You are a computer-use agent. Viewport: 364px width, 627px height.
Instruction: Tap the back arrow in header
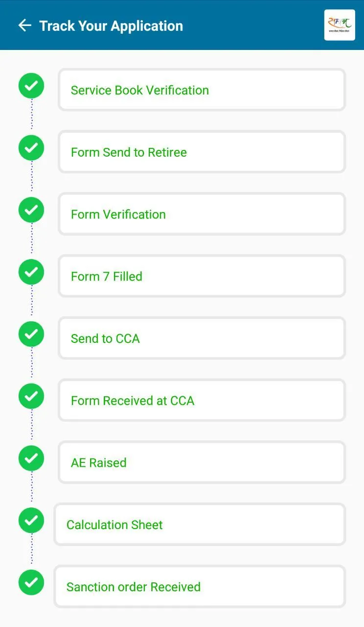pyautogui.click(x=24, y=25)
